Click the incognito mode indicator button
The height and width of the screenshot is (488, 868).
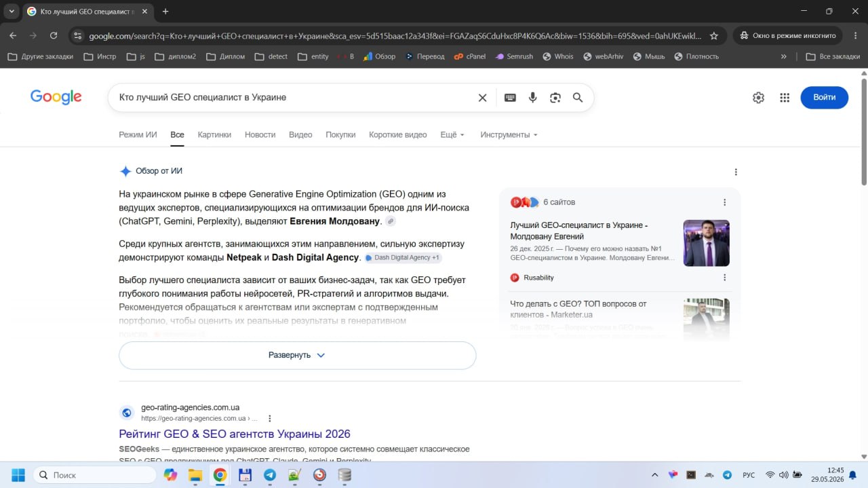(788, 35)
